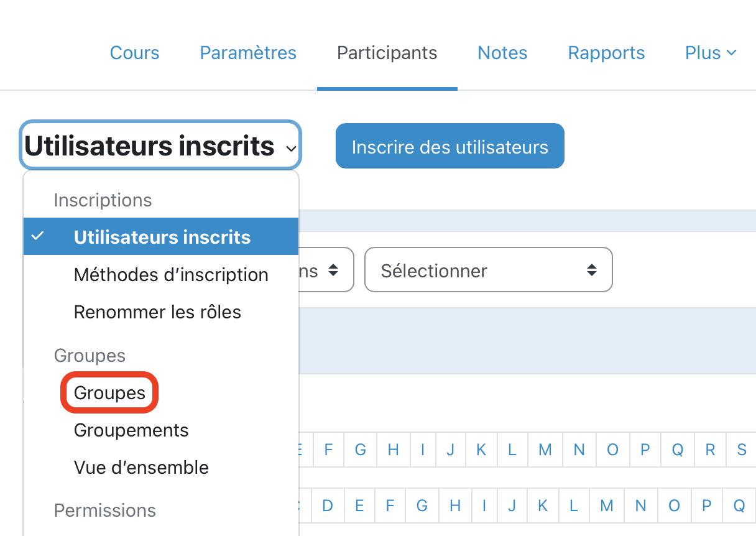
Task: Switch to the Paramètres tab
Action: point(248,53)
